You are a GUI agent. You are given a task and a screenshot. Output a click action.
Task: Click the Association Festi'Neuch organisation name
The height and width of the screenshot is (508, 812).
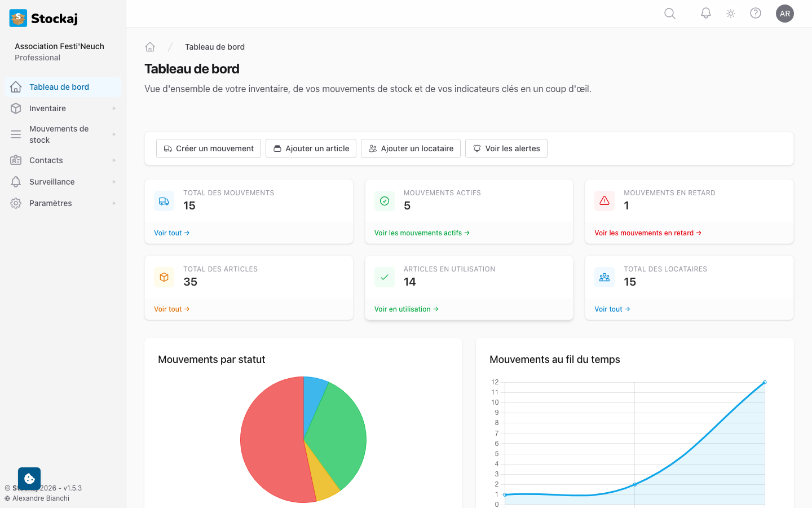[x=59, y=46]
